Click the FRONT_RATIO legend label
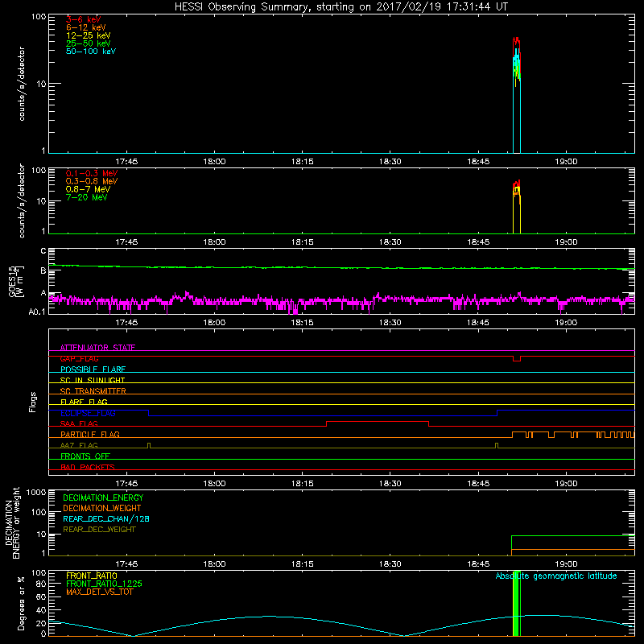Image resolution: width=644 pixels, height=644 pixels. pyautogui.click(x=92, y=576)
